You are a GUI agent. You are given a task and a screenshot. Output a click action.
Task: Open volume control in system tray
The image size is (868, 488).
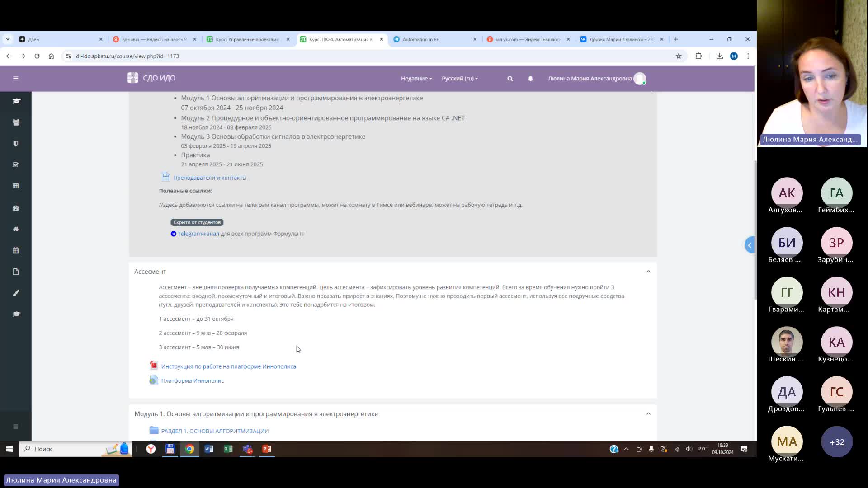[689, 449]
